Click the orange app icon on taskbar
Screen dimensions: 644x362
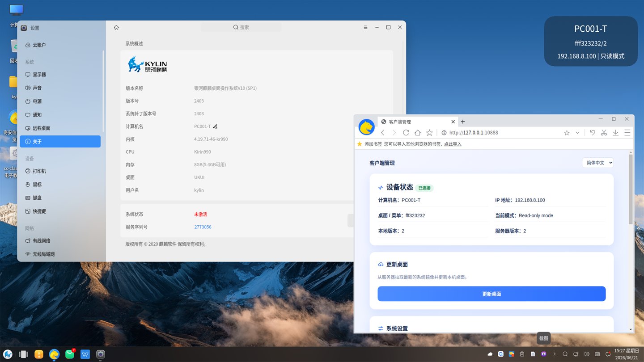(39, 354)
